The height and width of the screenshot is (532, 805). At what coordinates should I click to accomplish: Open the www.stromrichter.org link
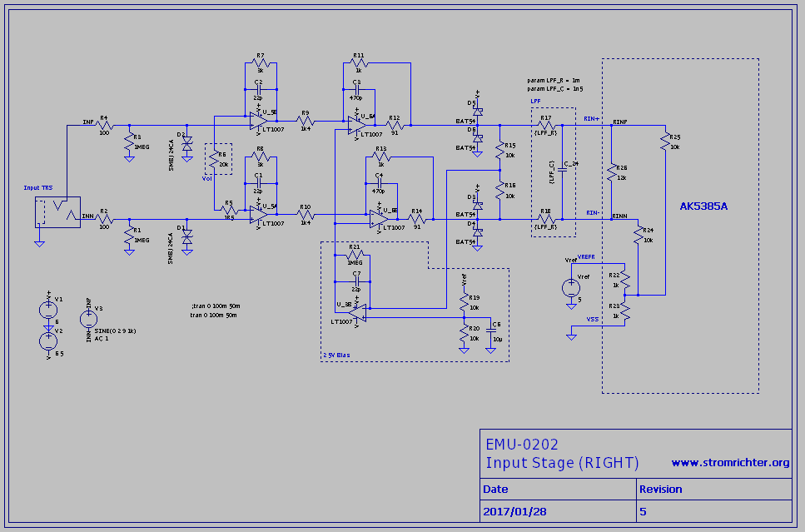coord(729,463)
